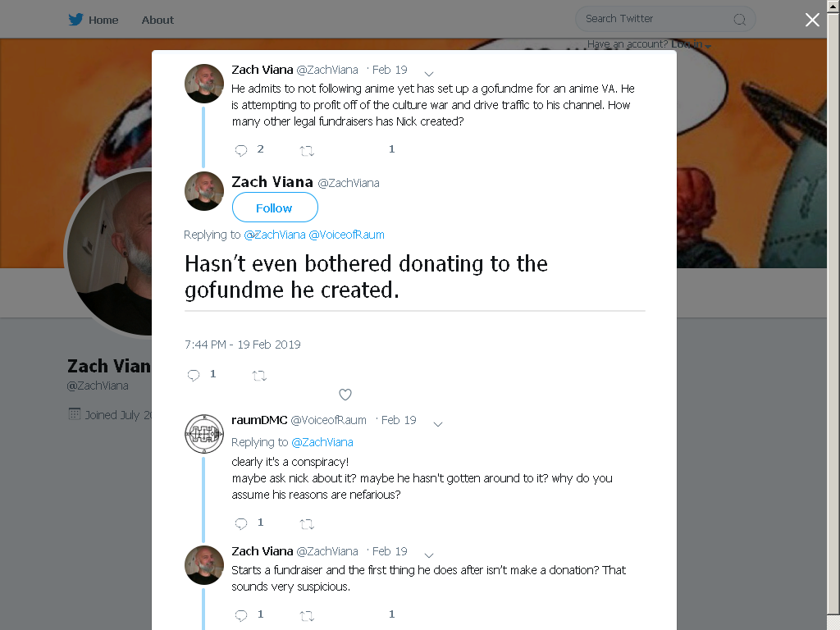The height and width of the screenshot is (630, 840).
Task: Open the @VoiceofRaum mention link
Action: 347,235
